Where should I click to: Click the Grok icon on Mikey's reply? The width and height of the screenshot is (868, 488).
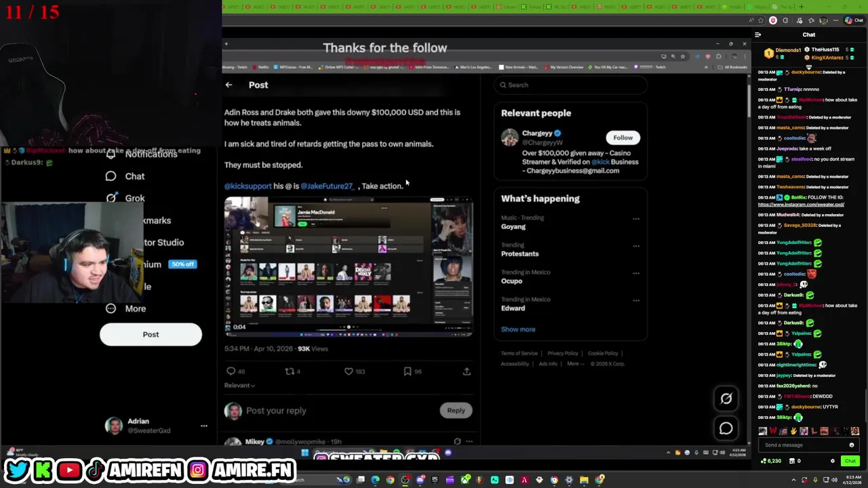pos(457,441)
